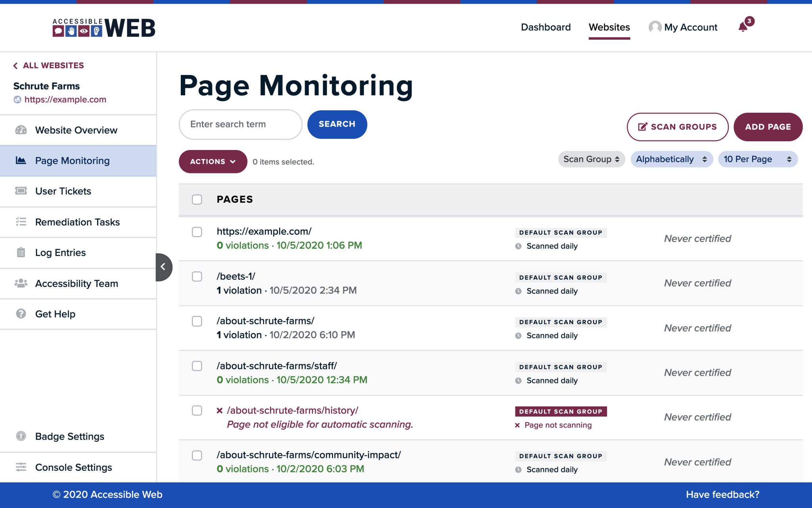The image size is (812, 508).
Task: Toggle the select-all PAGES checkbox
Action: tap(197, 199)
